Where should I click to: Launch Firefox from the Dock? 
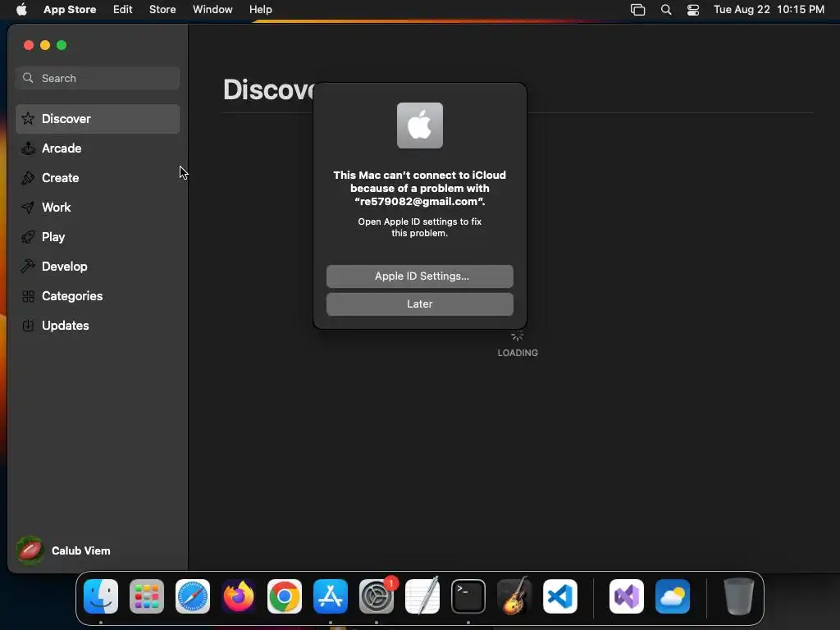[x=239, y=596]
